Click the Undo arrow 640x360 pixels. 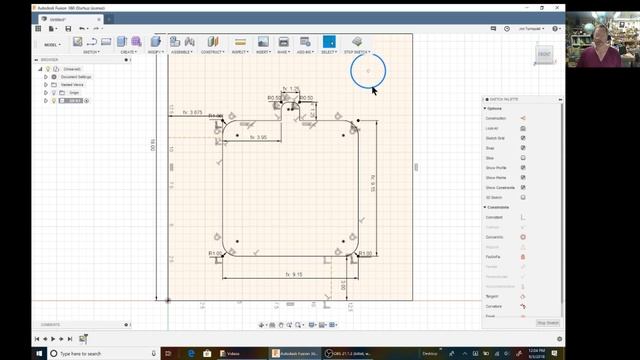[x=82, y=29]
